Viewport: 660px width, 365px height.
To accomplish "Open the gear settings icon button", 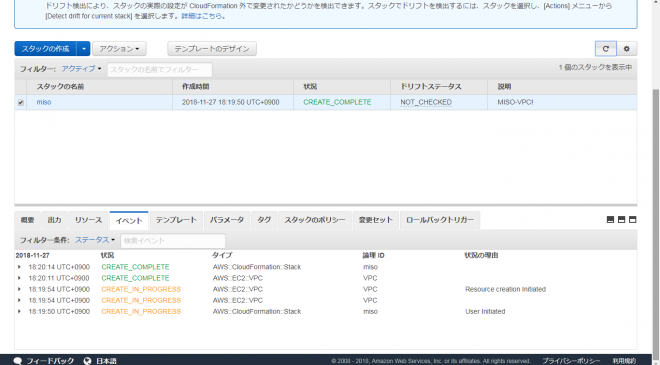I will (x=627, y=49).
